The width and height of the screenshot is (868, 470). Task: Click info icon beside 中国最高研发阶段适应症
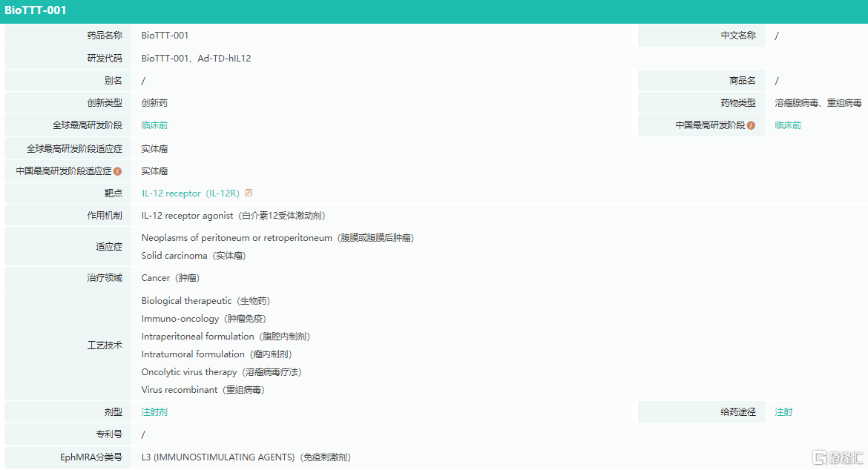click(x=117, y=171)
